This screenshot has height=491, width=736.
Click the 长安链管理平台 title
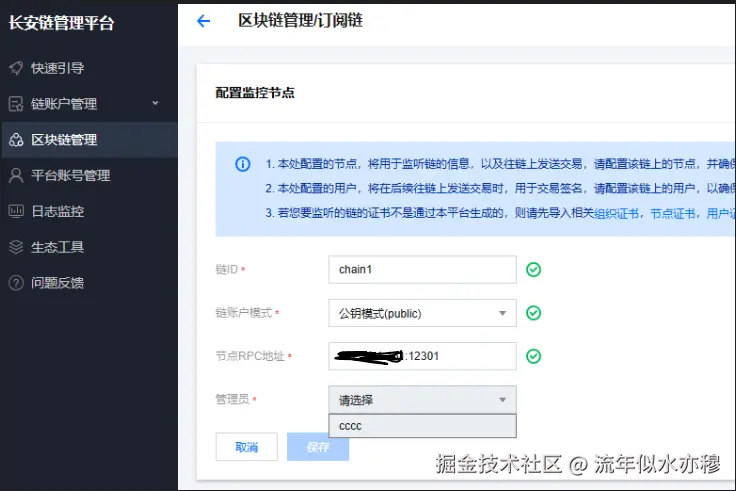(61, 23)
